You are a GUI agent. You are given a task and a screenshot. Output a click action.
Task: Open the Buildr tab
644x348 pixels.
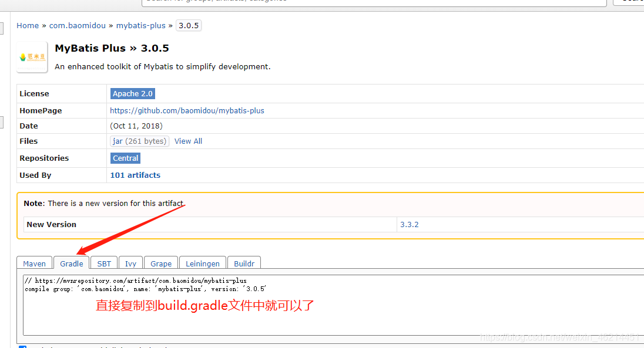[244, 263]
